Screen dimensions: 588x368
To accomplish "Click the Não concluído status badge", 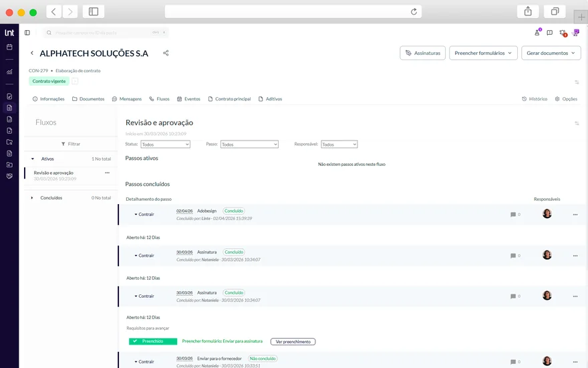I will coord(263,359).
